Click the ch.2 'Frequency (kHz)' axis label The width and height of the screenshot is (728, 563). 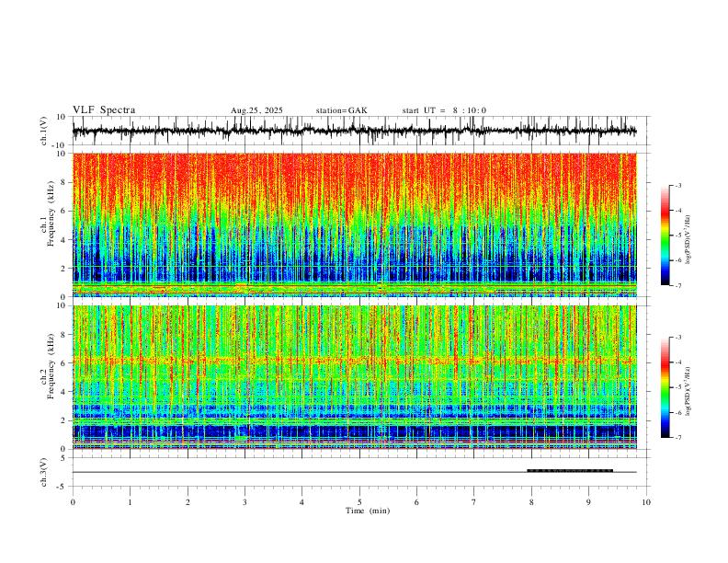pos(51,365)
